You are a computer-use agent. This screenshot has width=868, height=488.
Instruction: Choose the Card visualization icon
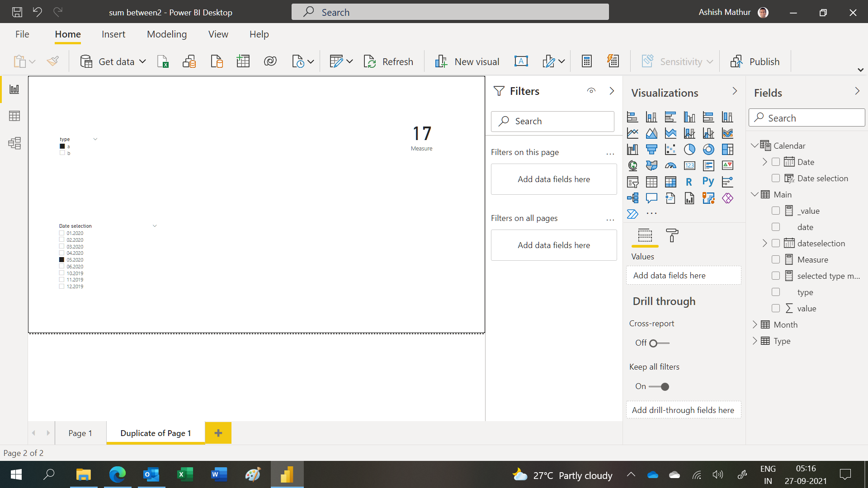pyautogui.click(x=689, y=165)
